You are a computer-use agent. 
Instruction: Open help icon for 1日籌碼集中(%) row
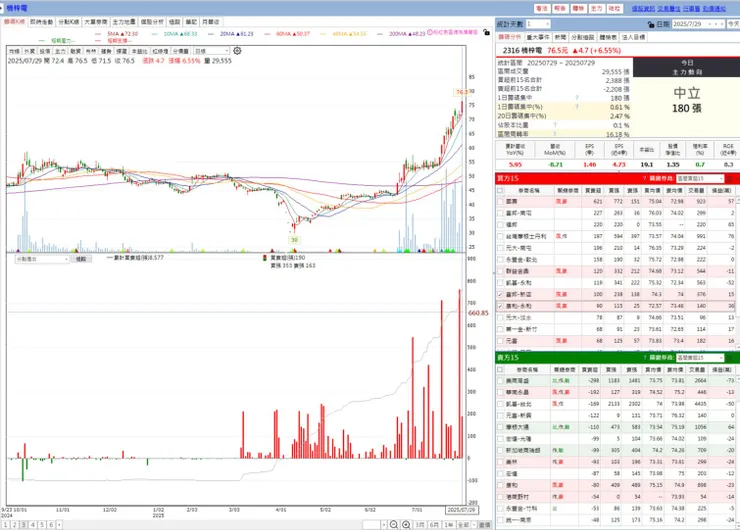(577, 107)
